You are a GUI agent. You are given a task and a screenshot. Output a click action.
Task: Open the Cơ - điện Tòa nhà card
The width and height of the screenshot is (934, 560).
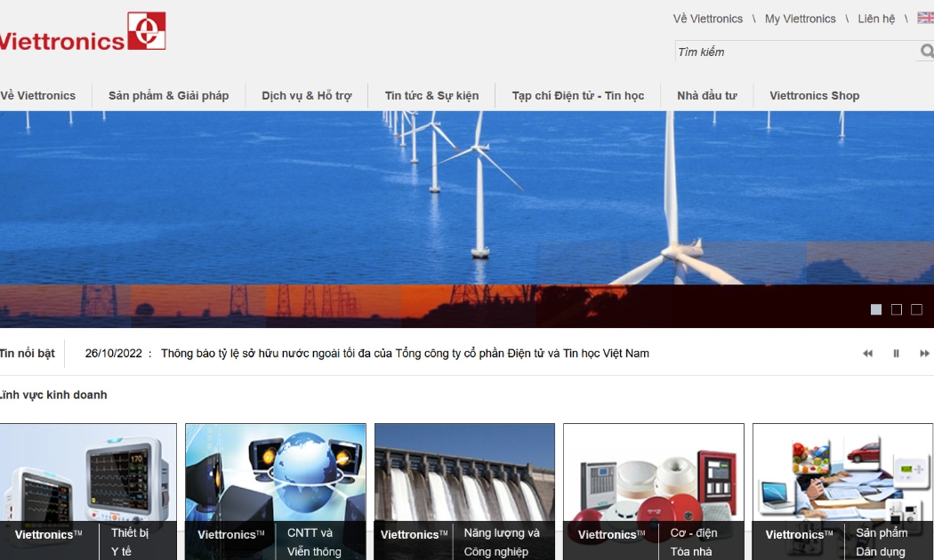654,492
